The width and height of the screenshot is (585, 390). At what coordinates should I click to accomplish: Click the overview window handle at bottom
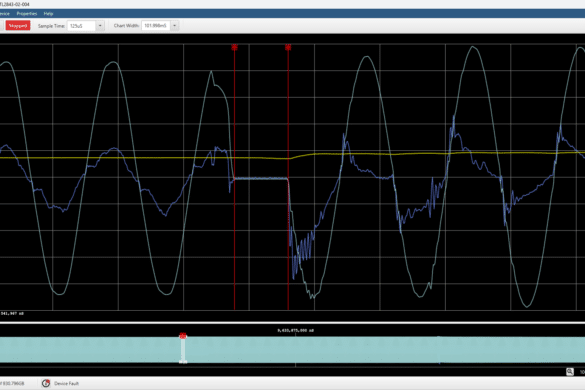(x=183, y=362)
